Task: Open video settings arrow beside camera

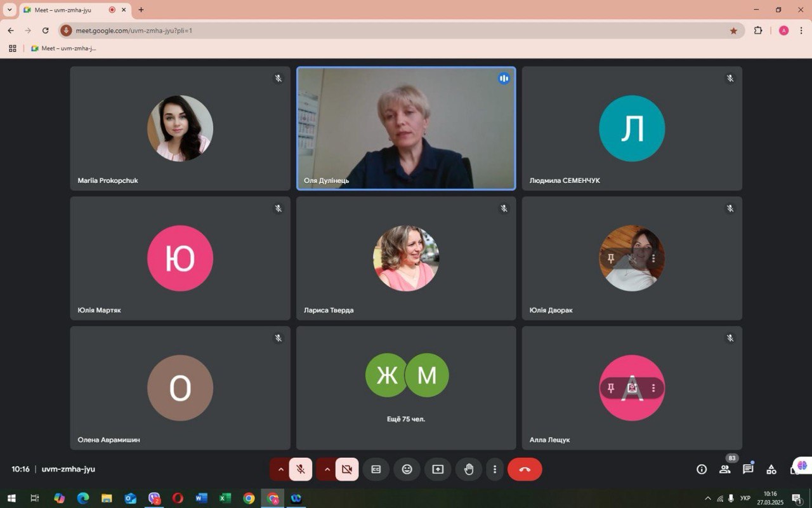Action: coord(327,469)
